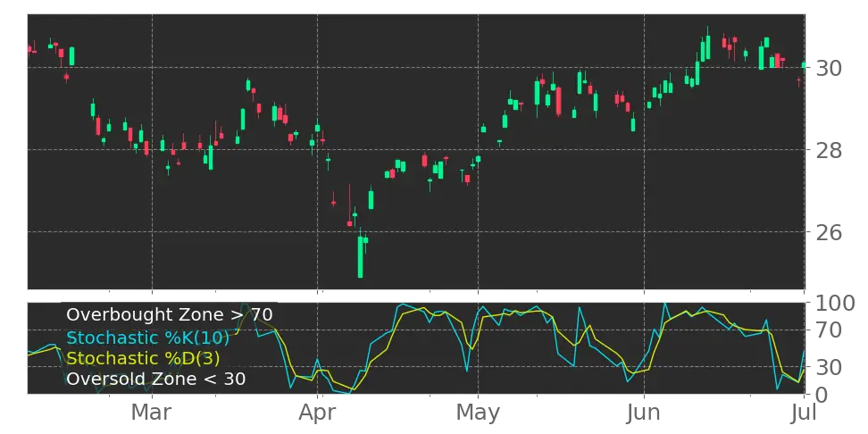Click the 'Jul' date axis label
This screenshot has height=434, width=868.
(x=805, y=413)
